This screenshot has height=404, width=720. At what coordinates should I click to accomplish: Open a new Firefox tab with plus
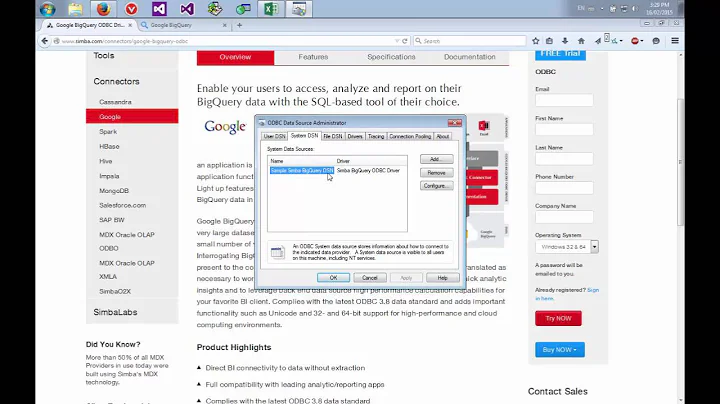pos(239,25)
